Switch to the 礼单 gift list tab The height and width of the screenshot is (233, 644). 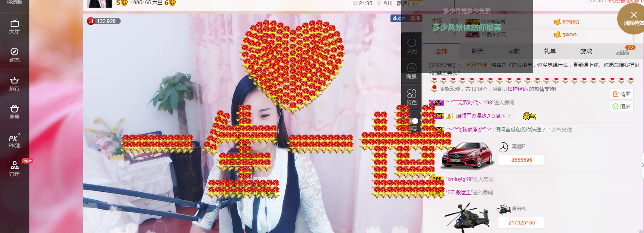point(550,51)
